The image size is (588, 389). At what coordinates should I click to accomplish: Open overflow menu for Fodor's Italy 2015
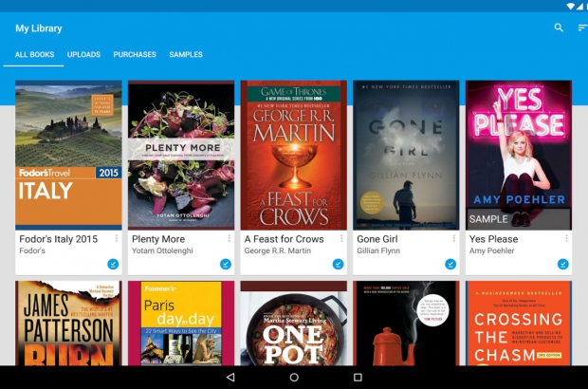[x=117, y=239]
